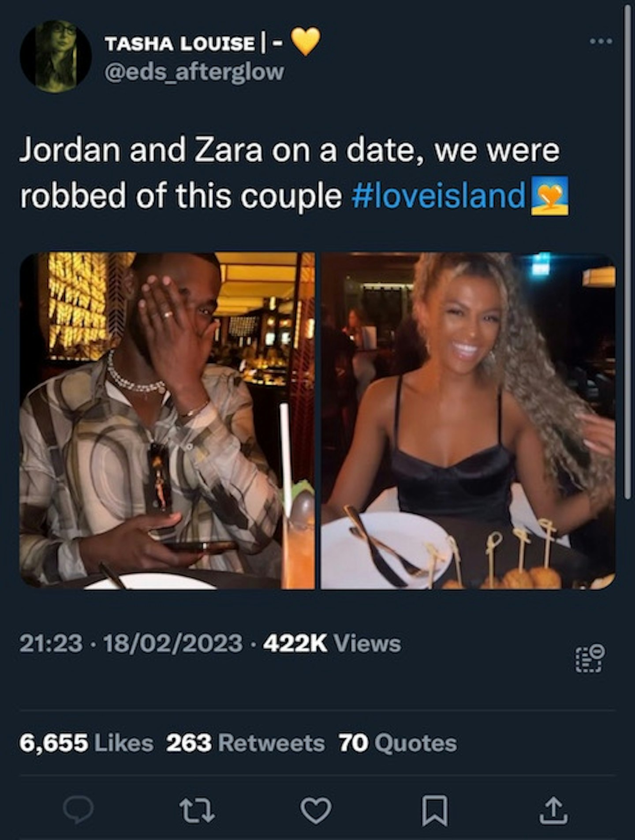This screenshot has height=840, width=635.
Task: View the 263 Retweets list
Action: (245, 742)
